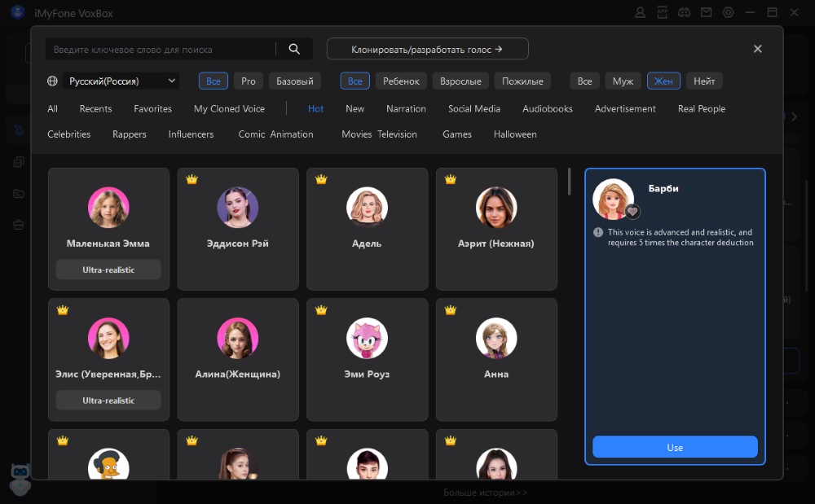Select the Influencers category
Screen dimensions: 815x504
coord(191,134)
